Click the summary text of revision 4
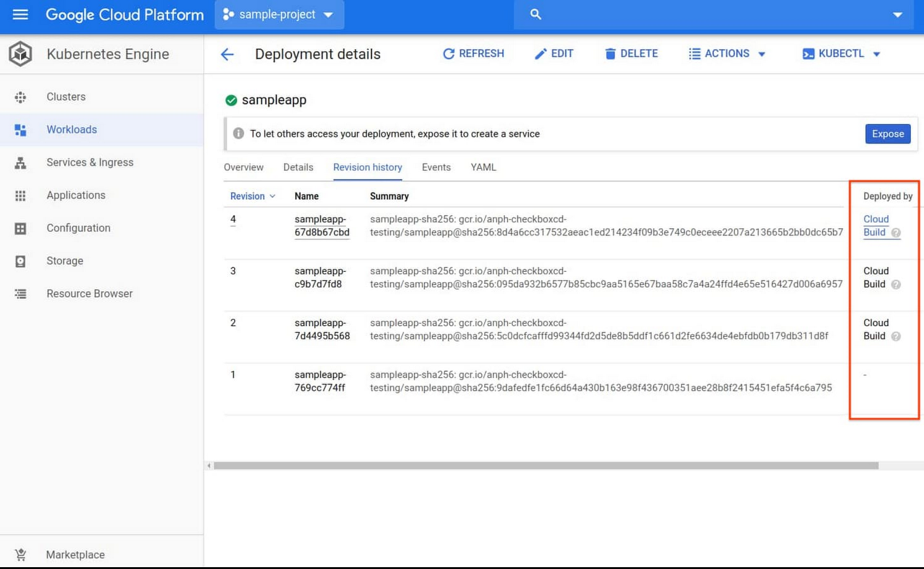 pos(606,226)
